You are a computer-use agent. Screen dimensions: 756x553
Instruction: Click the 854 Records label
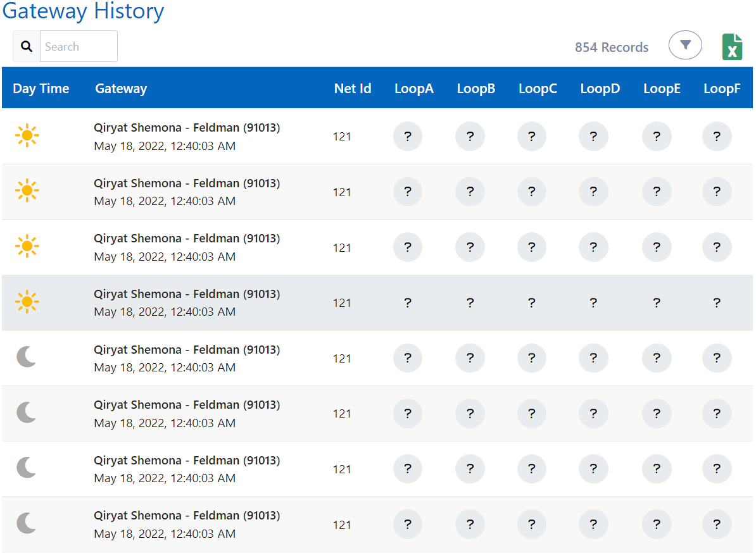[x=611, y=47]
